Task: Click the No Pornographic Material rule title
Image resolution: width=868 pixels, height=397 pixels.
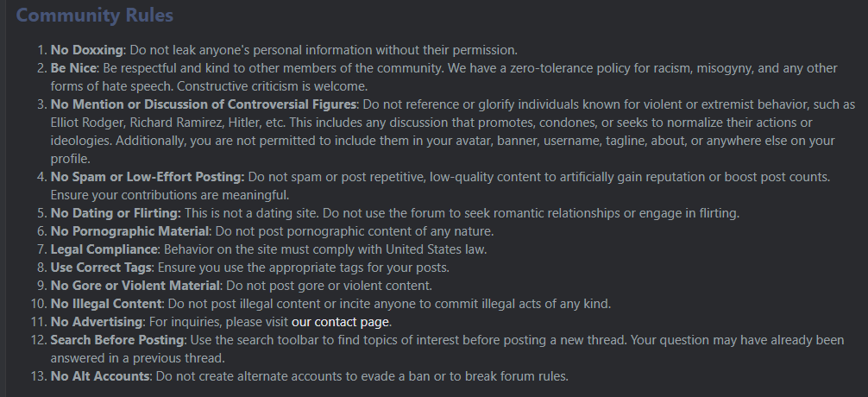Action: click(129, 231)
